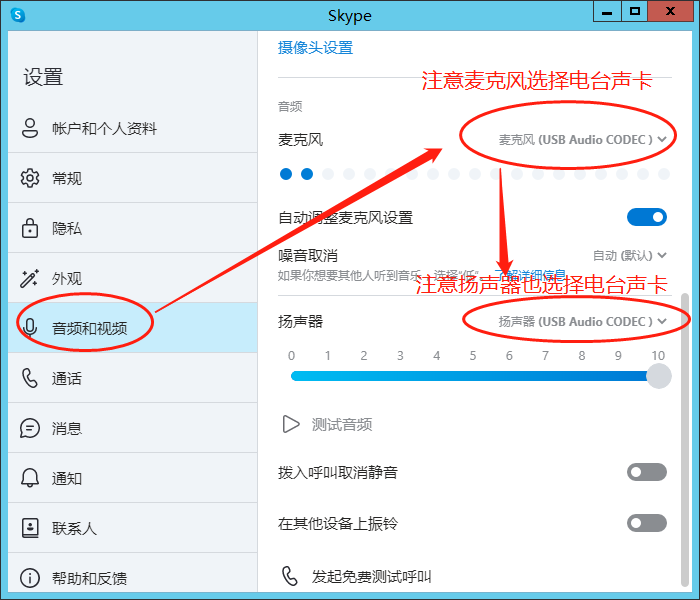Click the Contacts address book icon
Screen dimensions: 700x600
[30, 528]
